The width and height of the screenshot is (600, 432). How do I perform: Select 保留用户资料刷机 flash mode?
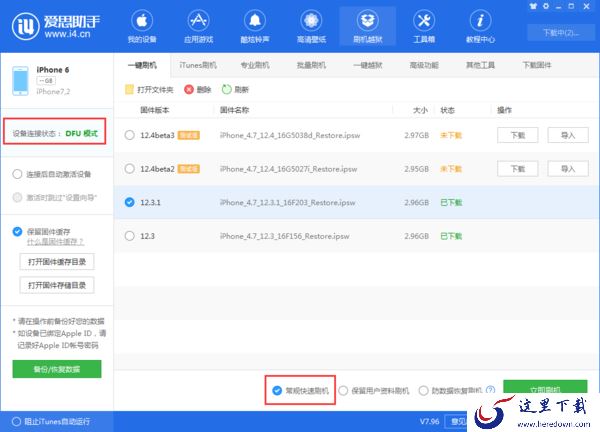343,390
